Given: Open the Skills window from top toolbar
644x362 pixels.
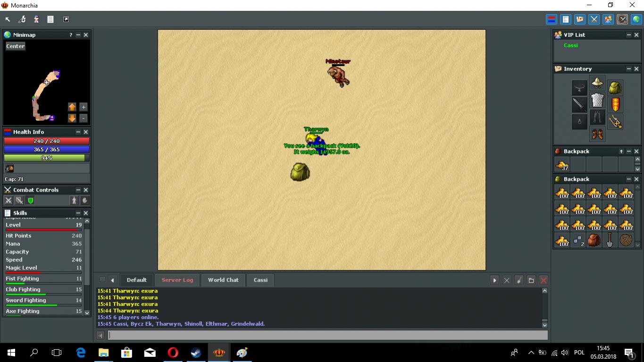Looking at the screenshot, I should coord(565,19).
